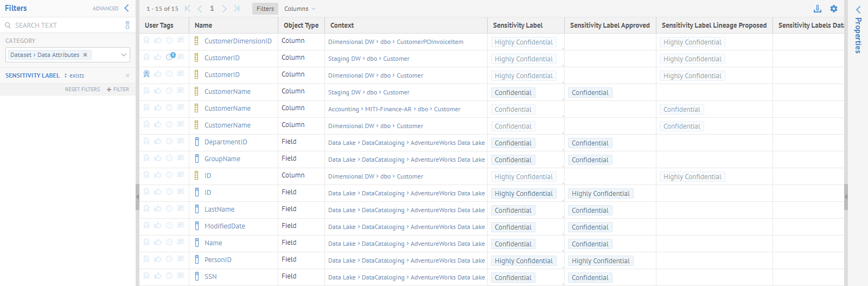Sort by the Object Type column header

pos(301,26)
